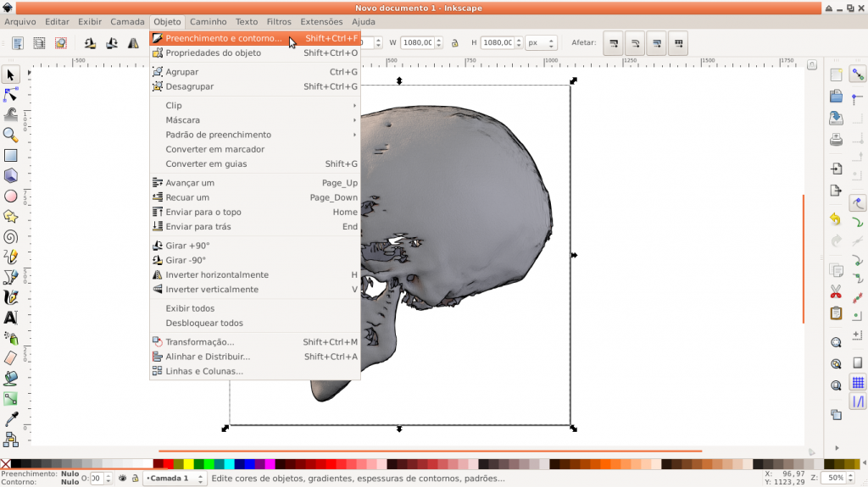
Task: Select the Spiral tool
Action: click(10, 237)
